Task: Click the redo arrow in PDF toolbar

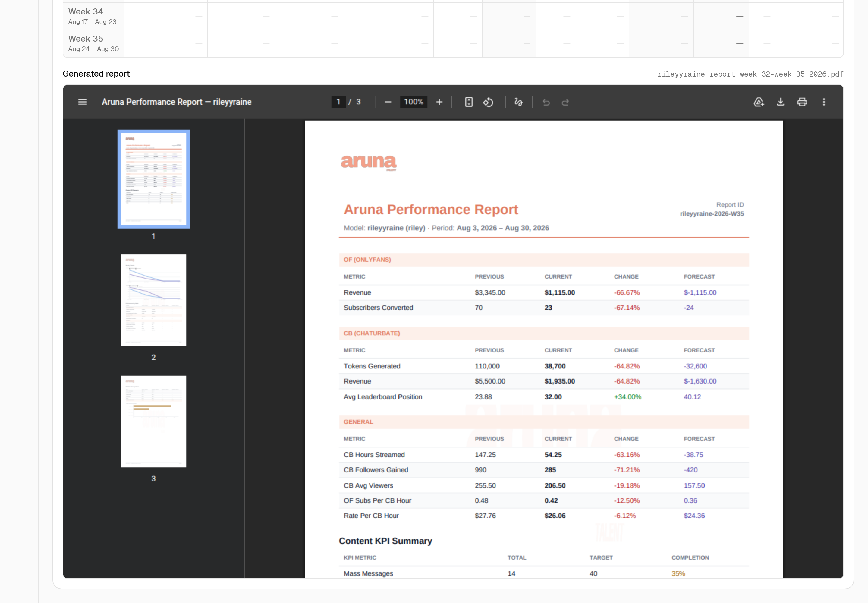Action: (x=565, y=102)
